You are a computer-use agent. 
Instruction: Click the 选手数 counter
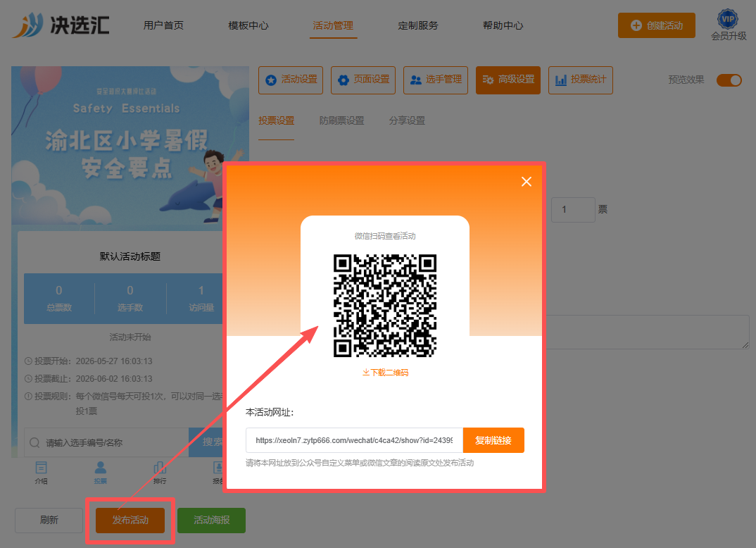coord(130,298)
